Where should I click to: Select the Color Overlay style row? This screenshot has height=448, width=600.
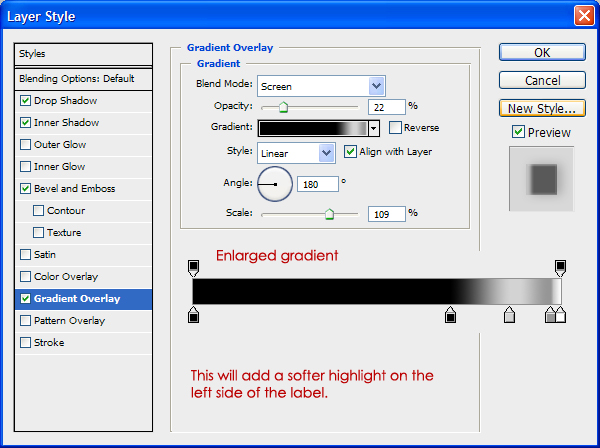(x=83, y=277)
